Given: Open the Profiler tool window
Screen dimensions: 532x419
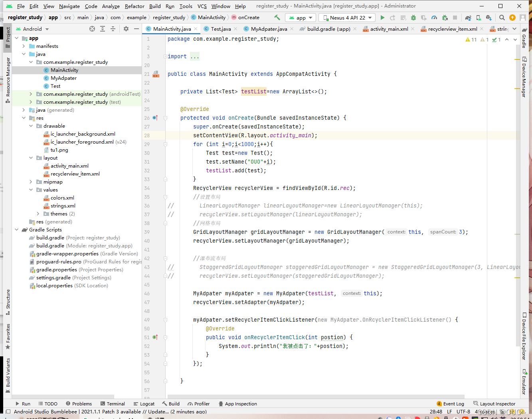Looking at the screenshot, I should [x=198, y=404].
